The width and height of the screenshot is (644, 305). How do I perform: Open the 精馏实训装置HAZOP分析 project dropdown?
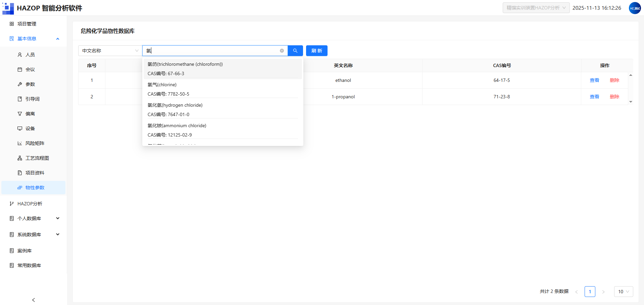(536, 8)
